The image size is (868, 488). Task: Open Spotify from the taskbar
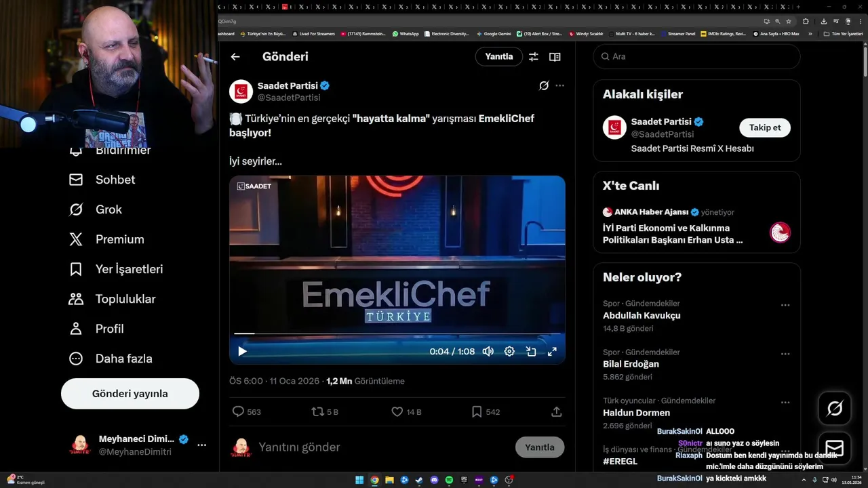tap(449, 480)
